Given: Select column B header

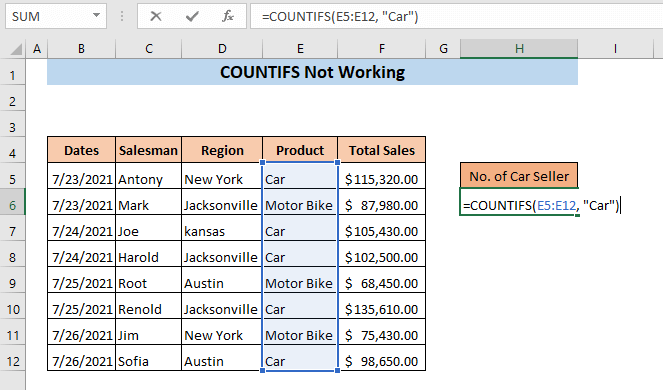Looking at the screenshot, I should [x=81, y=49].
